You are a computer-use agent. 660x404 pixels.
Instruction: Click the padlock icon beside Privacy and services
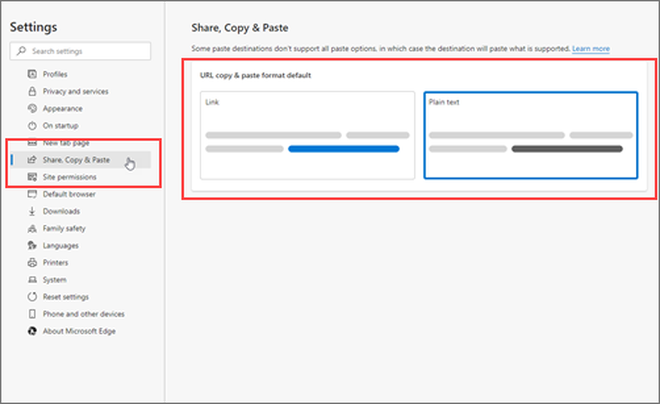(x=32, y=91)
